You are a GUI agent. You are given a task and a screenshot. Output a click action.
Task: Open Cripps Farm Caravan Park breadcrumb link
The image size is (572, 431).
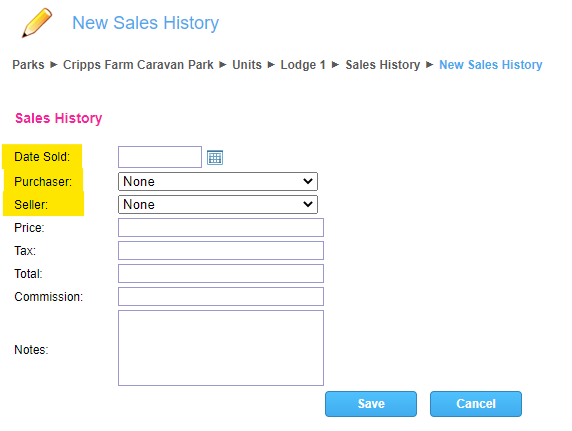point(138,65)
